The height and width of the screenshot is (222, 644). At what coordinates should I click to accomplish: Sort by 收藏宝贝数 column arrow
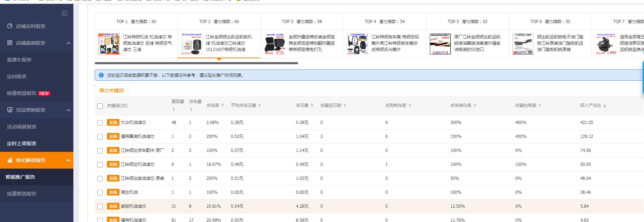pyautogui.click(x=345, y=105)
